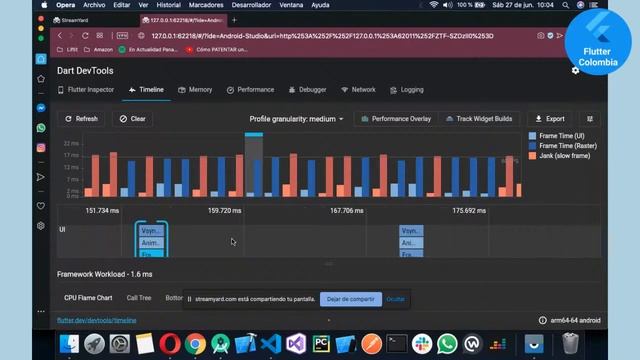Click the Frame Time (UI) legend swatch

532,136
